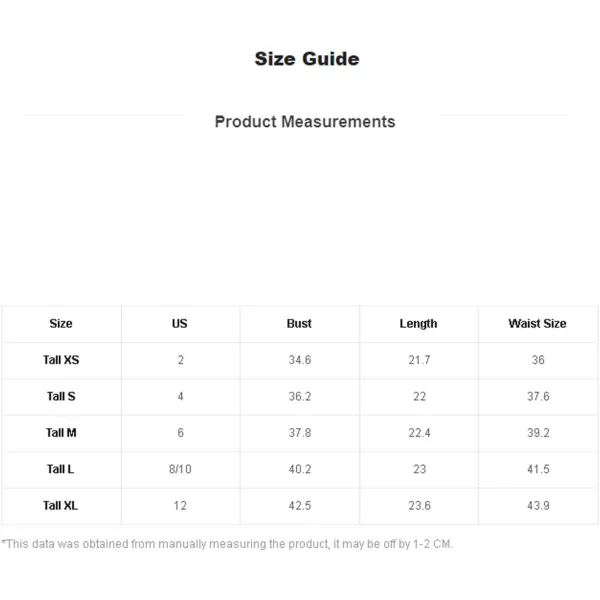Select the Size column header

(61, 324)
